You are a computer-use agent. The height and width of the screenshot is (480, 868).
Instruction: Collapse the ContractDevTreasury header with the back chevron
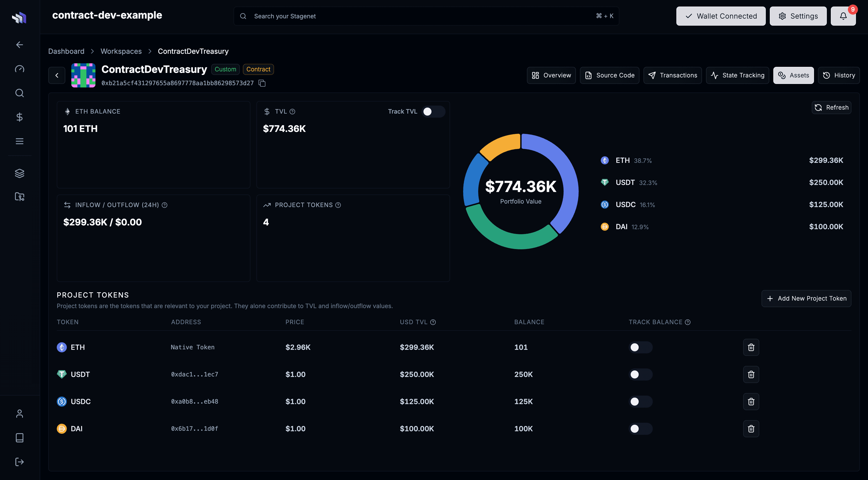click(x=57, y=75)
